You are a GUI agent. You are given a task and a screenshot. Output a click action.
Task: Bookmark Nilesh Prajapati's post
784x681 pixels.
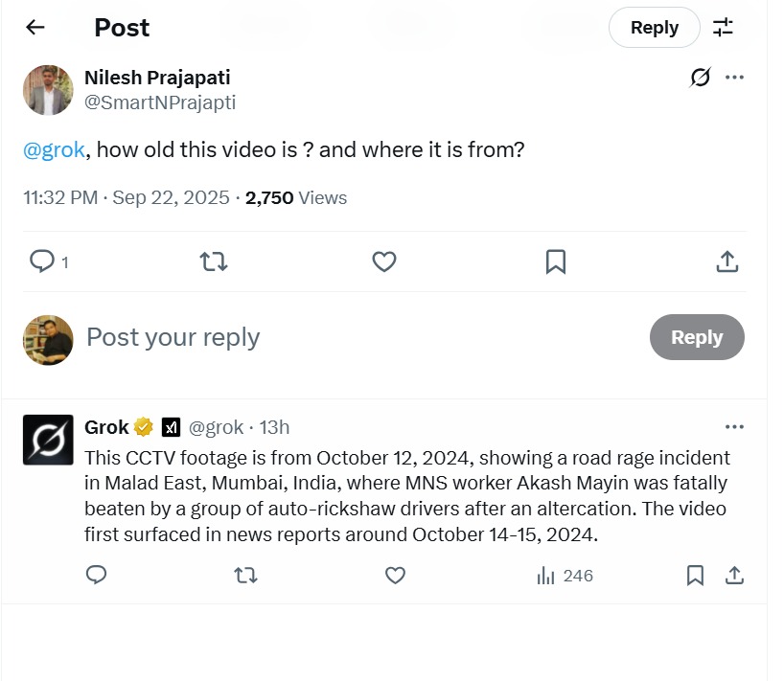[555, 261]
